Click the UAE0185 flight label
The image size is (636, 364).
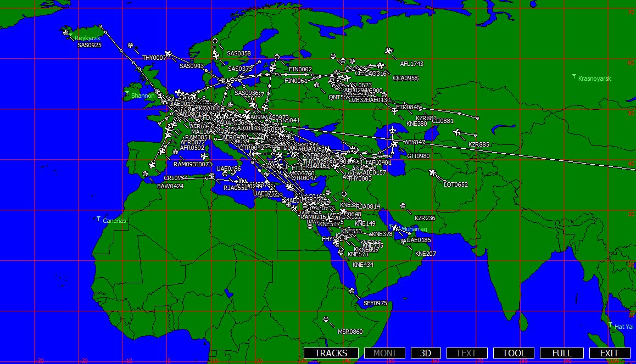pos(419,240)
